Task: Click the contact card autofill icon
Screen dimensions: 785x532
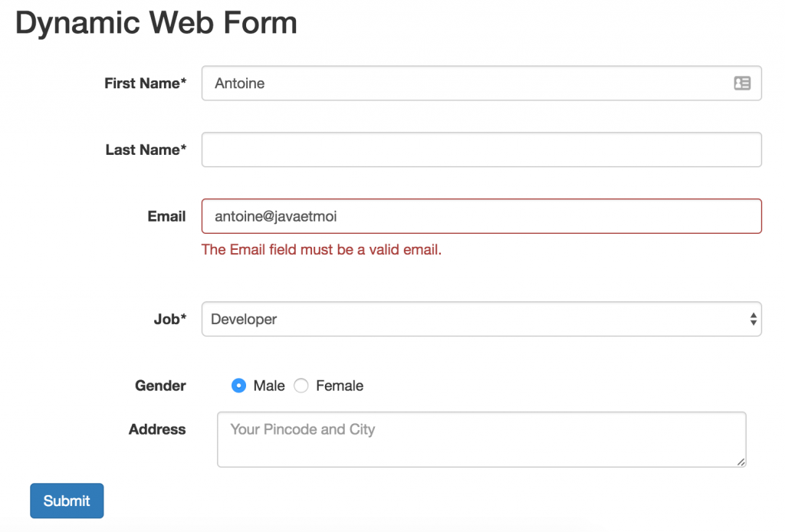Action: pyautogui.click(x=741, y=84)
